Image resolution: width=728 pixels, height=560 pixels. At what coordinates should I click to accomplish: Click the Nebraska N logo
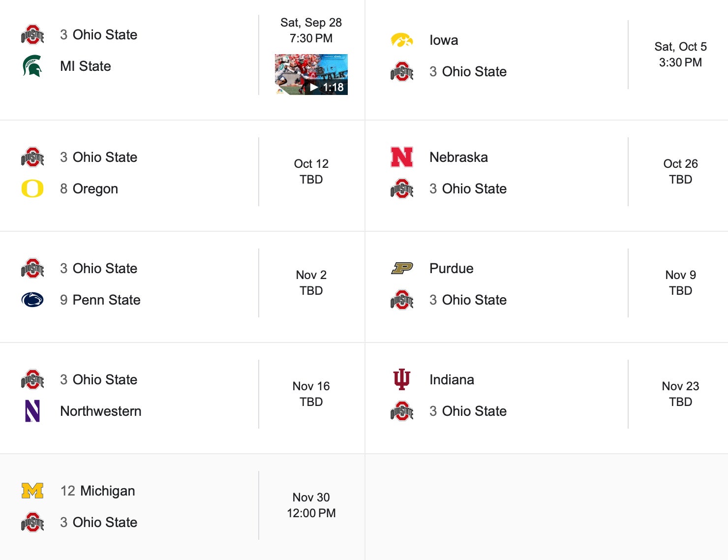402,157
